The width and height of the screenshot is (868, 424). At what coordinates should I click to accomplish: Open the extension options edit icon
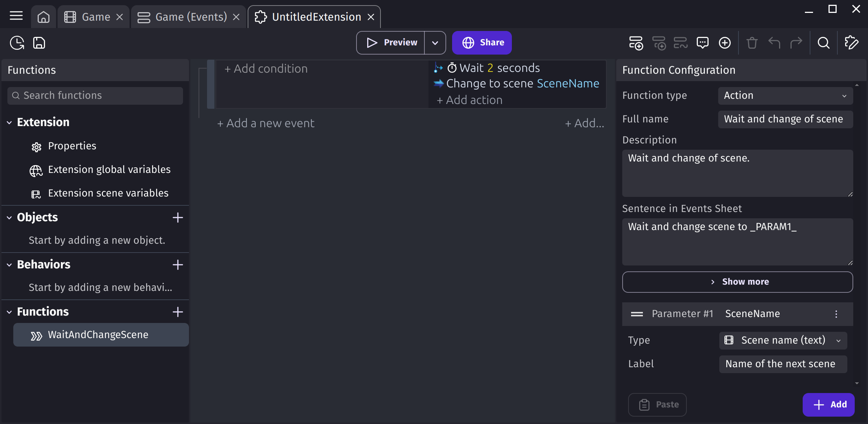pyautogui.click(x=851, y=43)
